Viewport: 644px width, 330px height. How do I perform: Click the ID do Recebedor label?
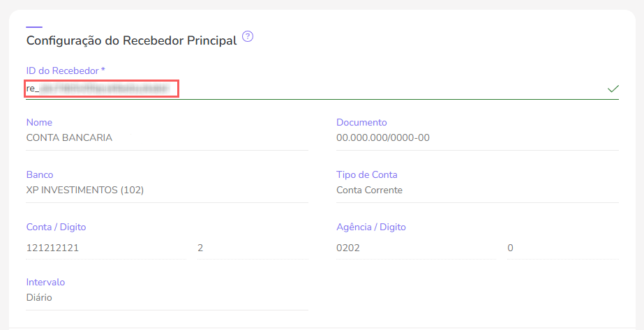pyautogui.click(x=66, y=70)
